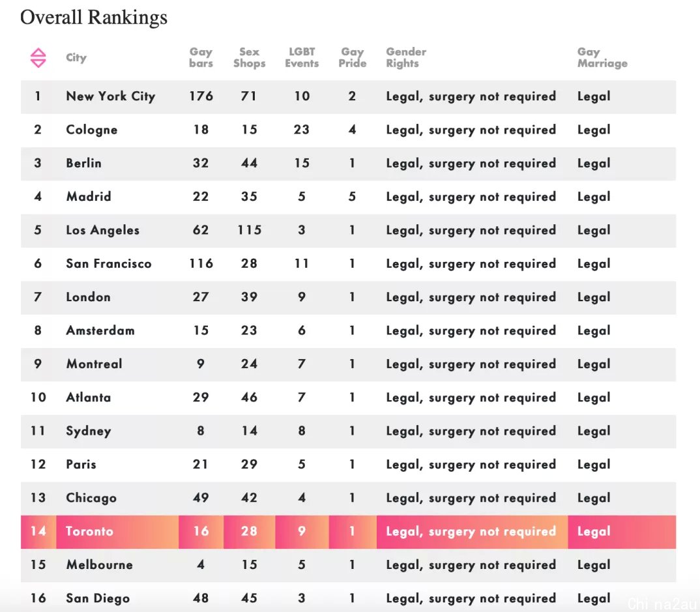
Task: Click the pink rank sort arrows icon
Action: pyautogui.click(x=38, y=57)
